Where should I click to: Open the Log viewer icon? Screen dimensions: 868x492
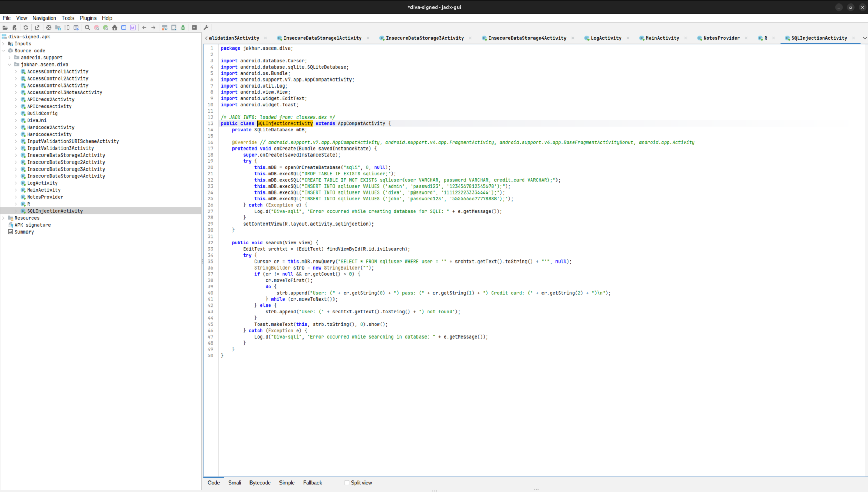194,28
